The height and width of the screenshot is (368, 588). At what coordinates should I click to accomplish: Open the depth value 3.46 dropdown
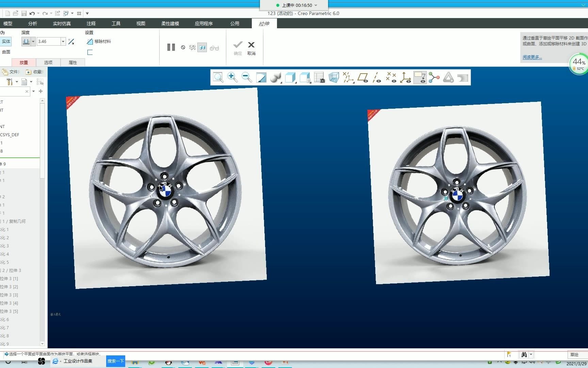coord(63,42)
